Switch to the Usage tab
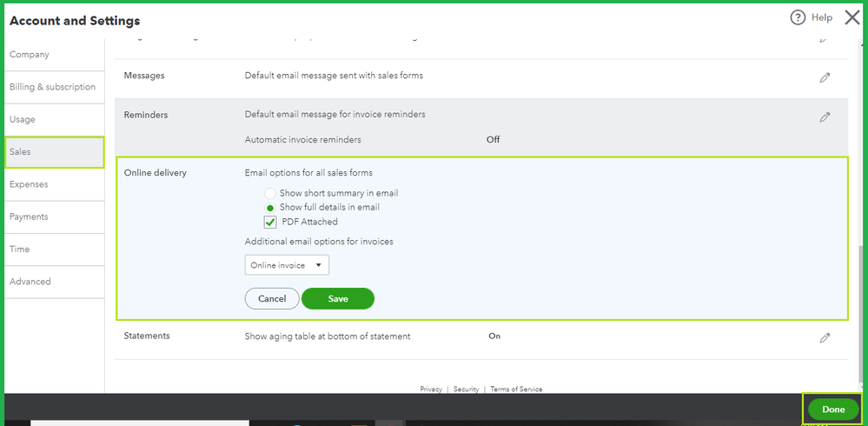This screenshot has width=868, height=426. [54, 120]
